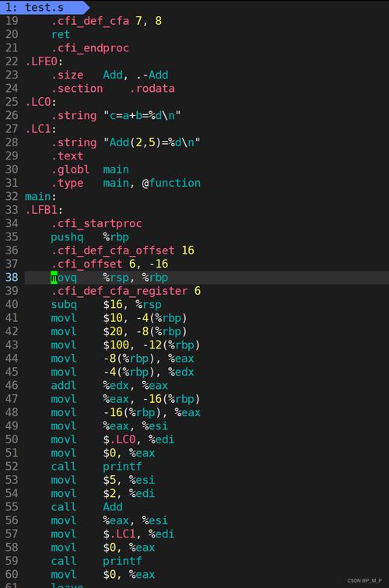Click subq $16, %rsp instruction

(106, 305)
